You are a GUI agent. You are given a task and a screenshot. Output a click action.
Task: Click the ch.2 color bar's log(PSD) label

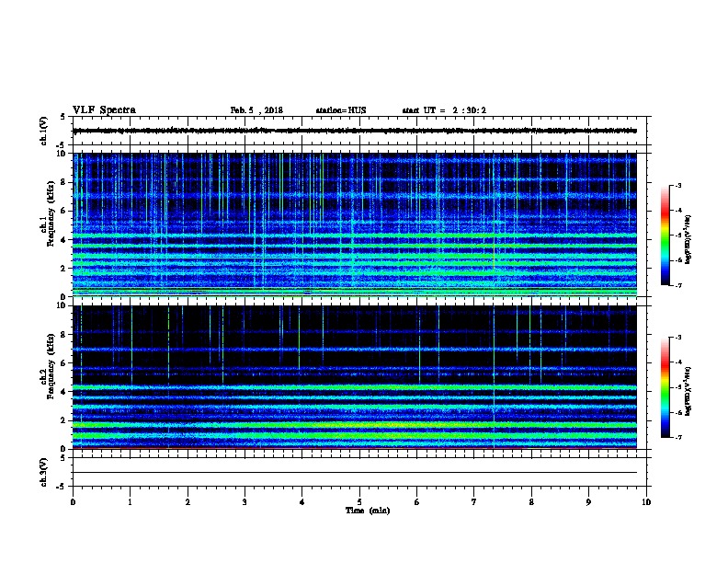pyautogui.click(x=688, y=391)
